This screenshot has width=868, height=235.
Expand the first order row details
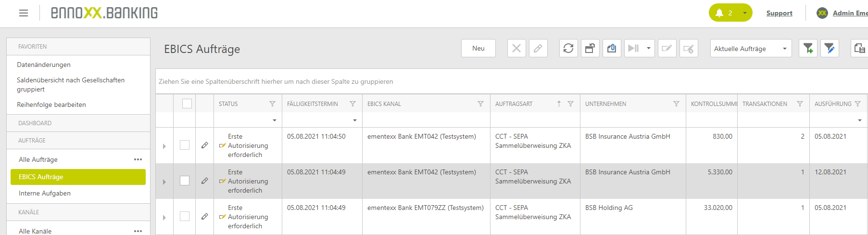[164, 146]
